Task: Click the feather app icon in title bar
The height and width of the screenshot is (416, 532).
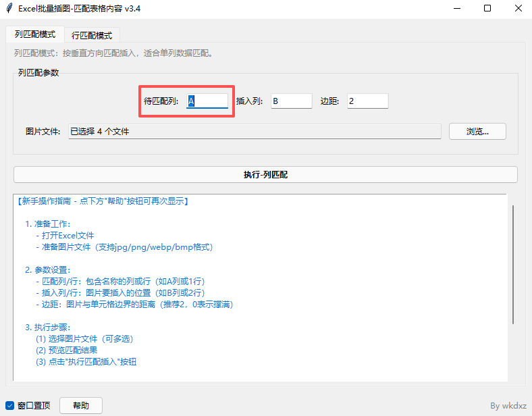Action: (x=10, y=8)
